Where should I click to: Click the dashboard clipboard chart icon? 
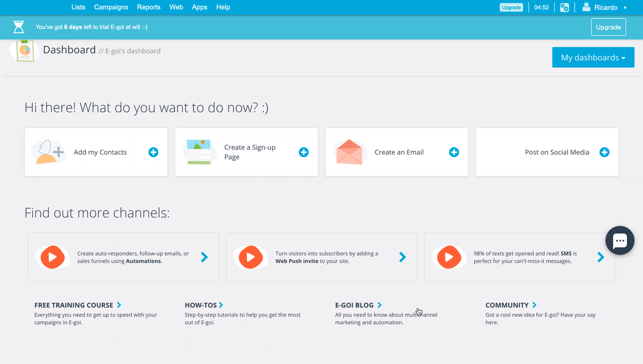pyautogui.click(x=24, y=51)
